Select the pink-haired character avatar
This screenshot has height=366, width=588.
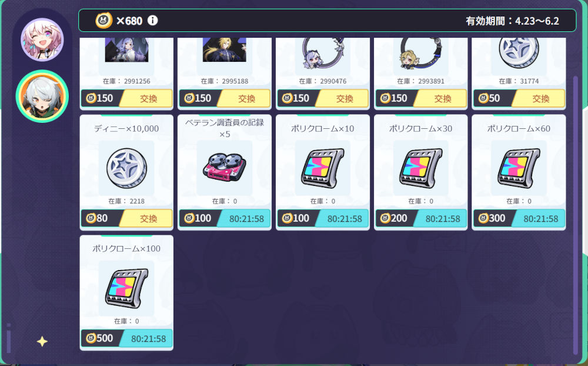(42, 39)
